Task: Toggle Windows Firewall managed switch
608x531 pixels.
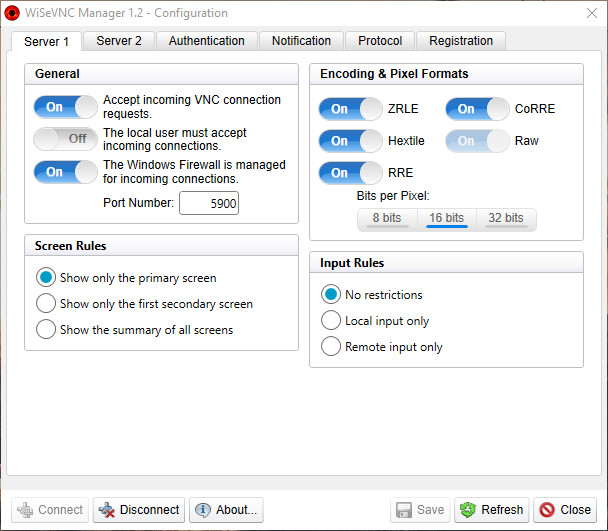Action: [x=66, y=171]
